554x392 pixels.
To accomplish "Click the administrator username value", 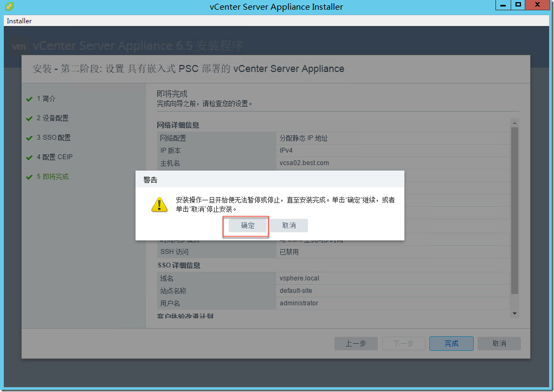I will tap(299, 303).
